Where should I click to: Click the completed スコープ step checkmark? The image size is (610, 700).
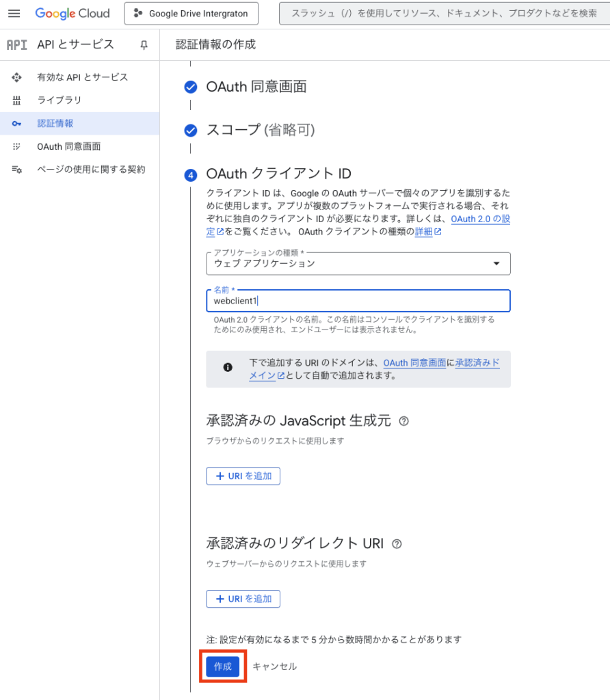coord(191,130)
